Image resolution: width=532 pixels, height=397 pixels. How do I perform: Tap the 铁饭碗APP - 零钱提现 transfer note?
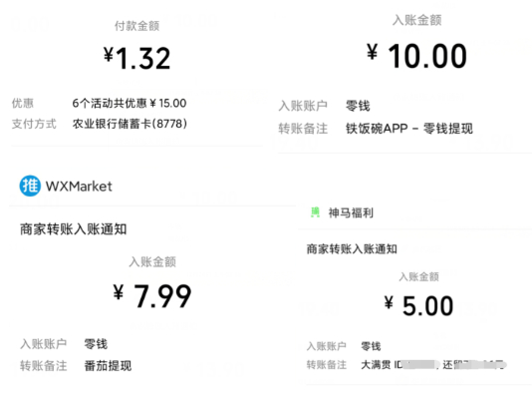(x=409, y=129)
